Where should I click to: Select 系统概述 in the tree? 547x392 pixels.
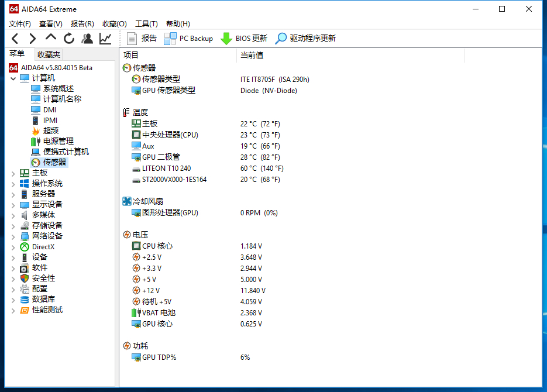(52, 88)
